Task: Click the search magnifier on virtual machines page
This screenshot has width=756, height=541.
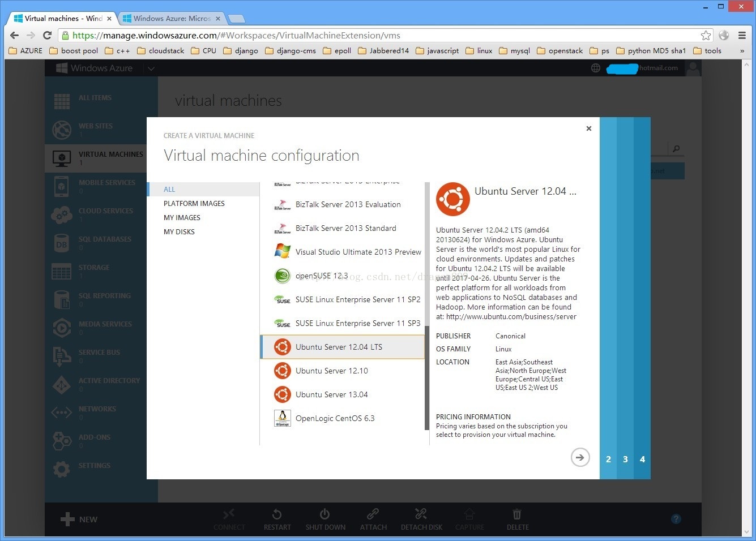Action: 676,149
